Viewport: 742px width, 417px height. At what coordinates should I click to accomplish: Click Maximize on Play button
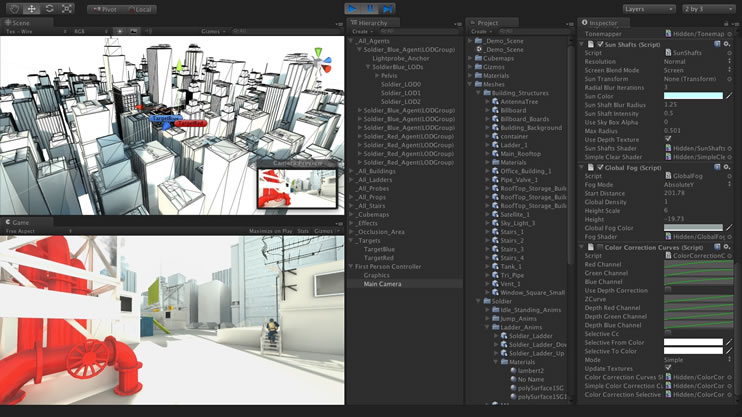(x=270, y=231)
